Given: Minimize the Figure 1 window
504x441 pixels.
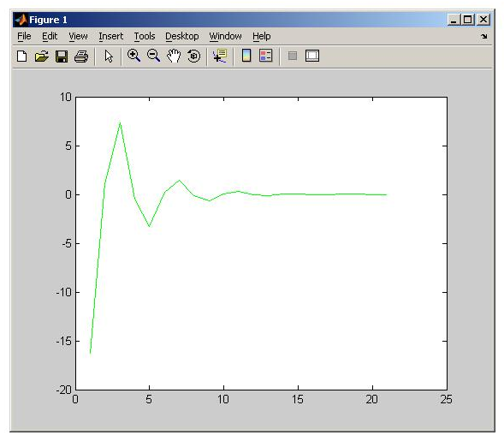Looking at the screenshot, I should point(454,20).
